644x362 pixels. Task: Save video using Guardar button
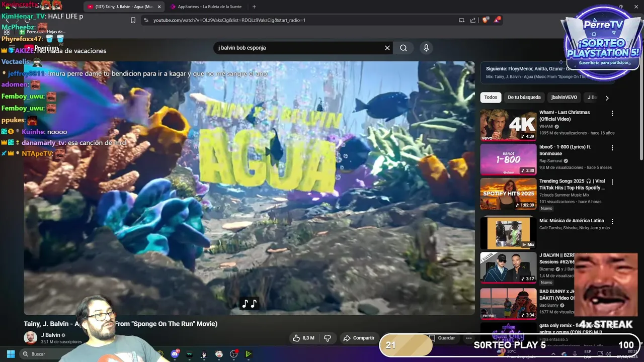pyautogui.click(x=442, y=338)
